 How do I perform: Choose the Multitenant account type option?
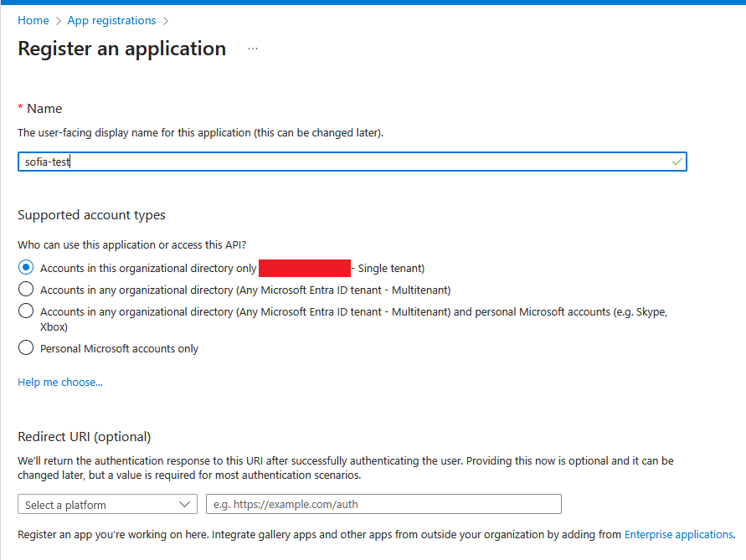25,290
